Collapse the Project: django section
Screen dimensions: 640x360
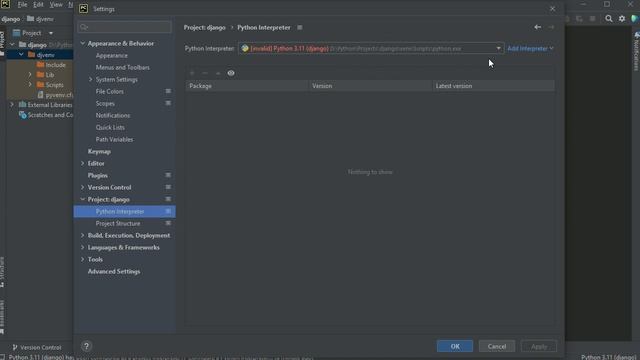82,199
